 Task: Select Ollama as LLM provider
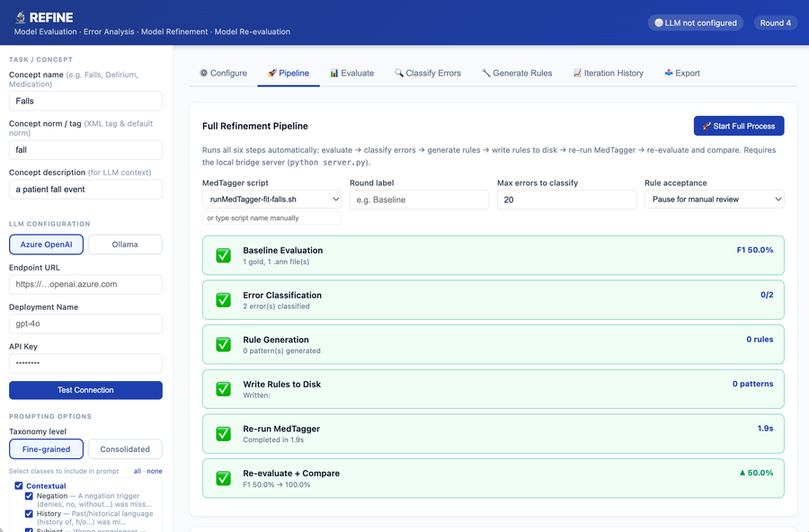(x=125, y=244)
